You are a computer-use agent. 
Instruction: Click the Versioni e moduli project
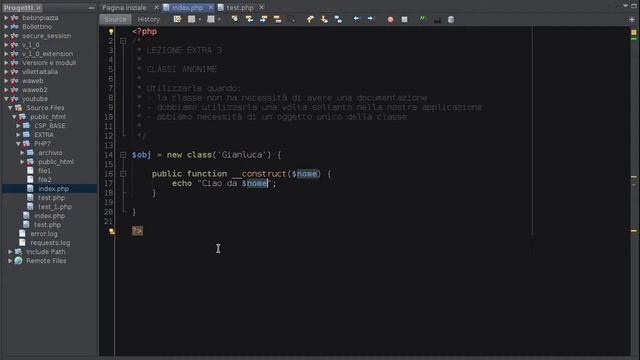click(x=49, y=62)
